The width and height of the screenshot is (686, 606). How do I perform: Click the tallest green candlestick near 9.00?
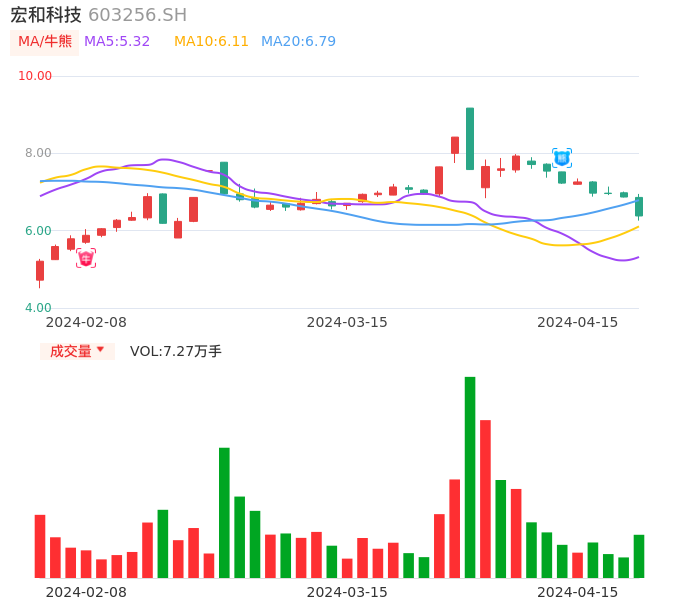pos(470,139)
